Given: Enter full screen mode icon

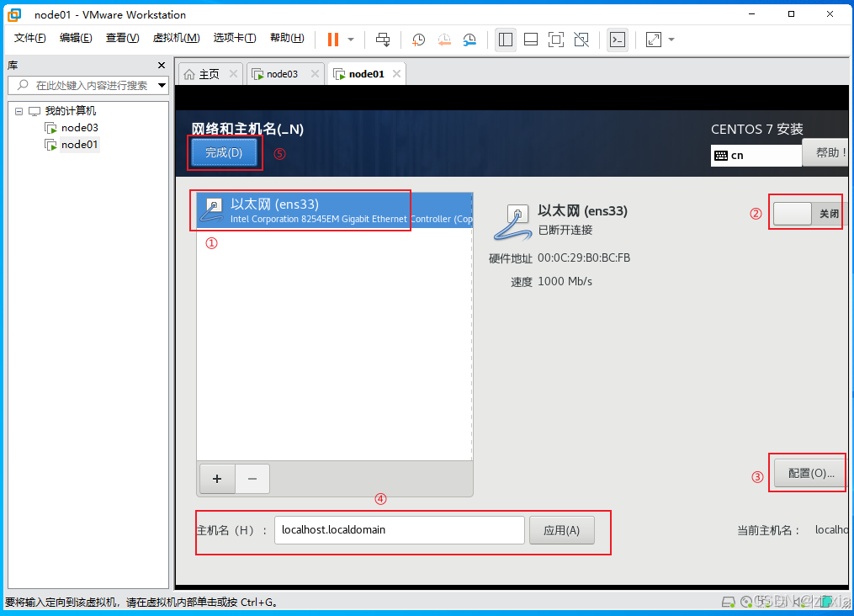Looking at the screenshot, I should tap(556, 40).
